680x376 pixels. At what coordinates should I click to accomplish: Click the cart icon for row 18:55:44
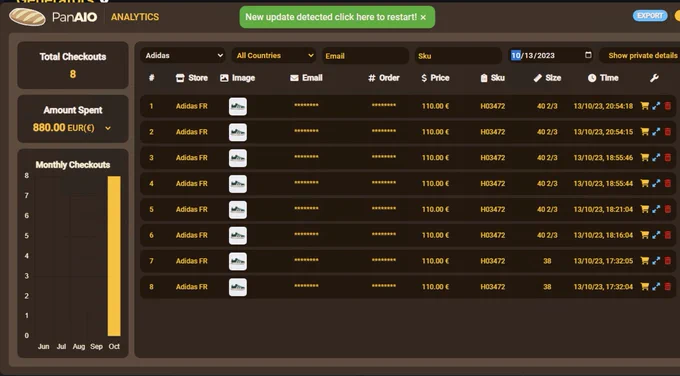click(644, 183)
